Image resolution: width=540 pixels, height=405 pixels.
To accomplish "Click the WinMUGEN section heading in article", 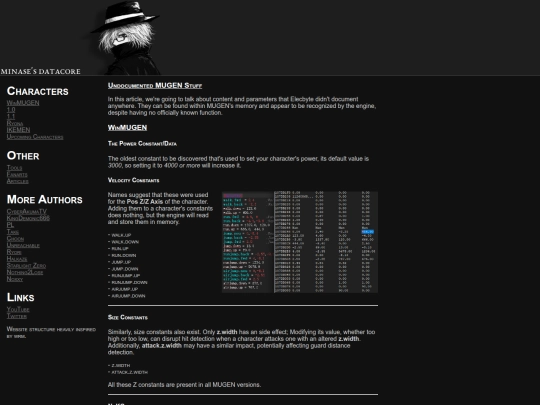I will 127,127.
